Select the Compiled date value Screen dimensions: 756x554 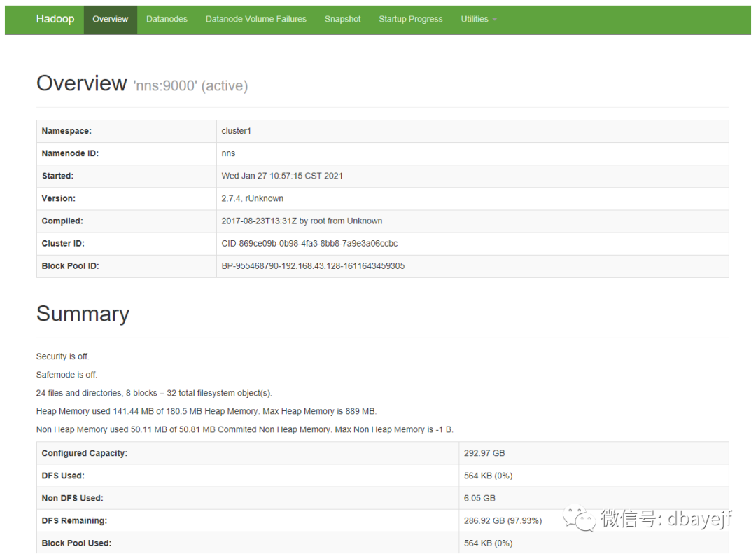pyautogui.click(x=302, y=221)
